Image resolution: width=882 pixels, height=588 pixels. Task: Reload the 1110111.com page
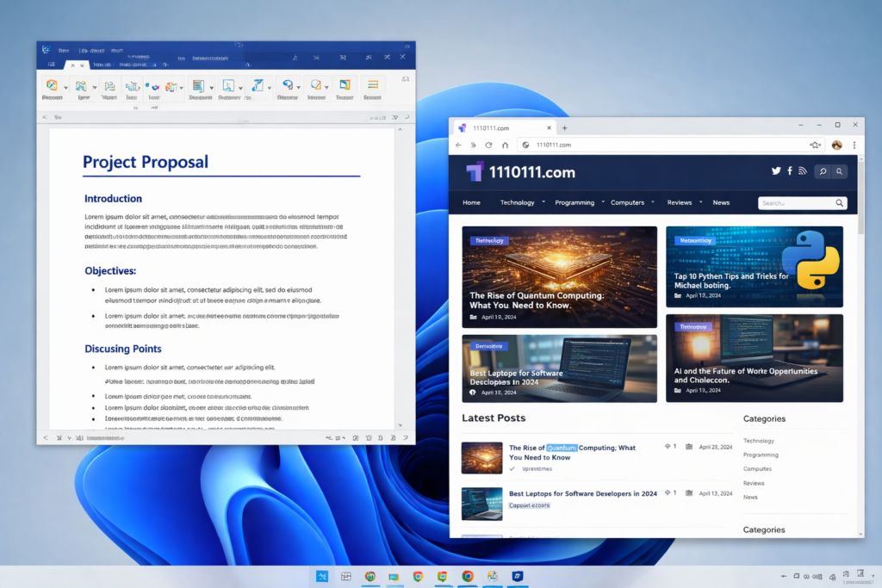pyautogui.click(x=488, y=145)
